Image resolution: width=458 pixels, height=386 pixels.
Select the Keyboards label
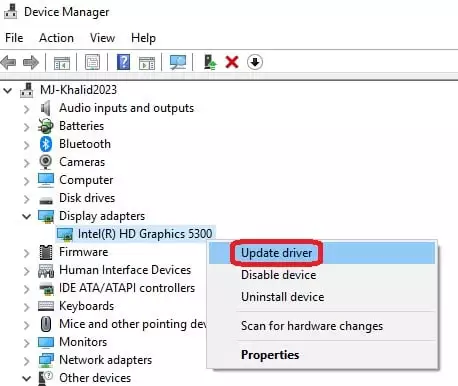pyautogui.click(x=87, y=306)
